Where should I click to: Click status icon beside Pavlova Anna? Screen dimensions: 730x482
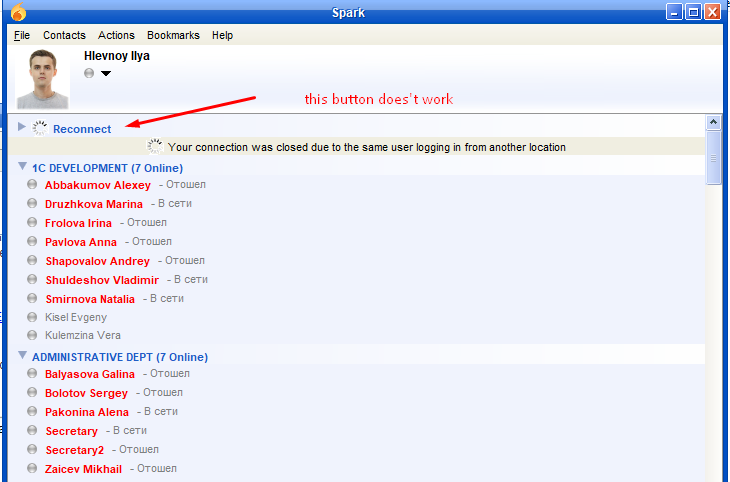click(32, 241)
